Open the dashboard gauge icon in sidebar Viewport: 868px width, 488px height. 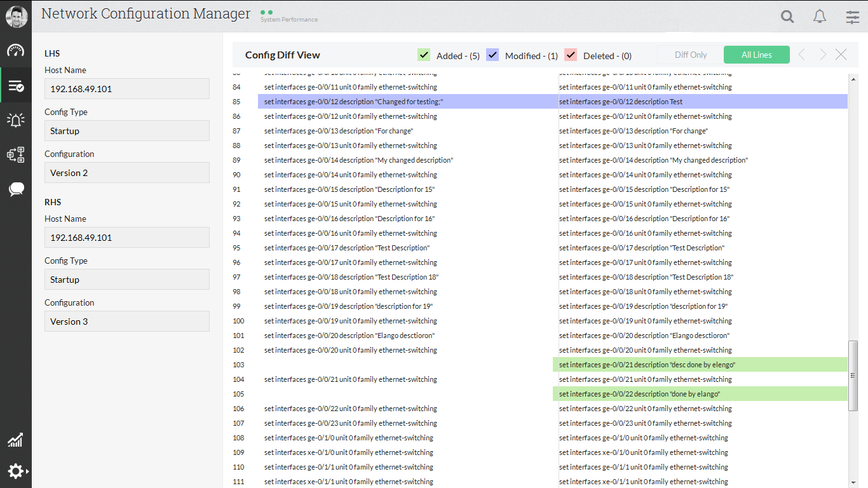(15, 50)
